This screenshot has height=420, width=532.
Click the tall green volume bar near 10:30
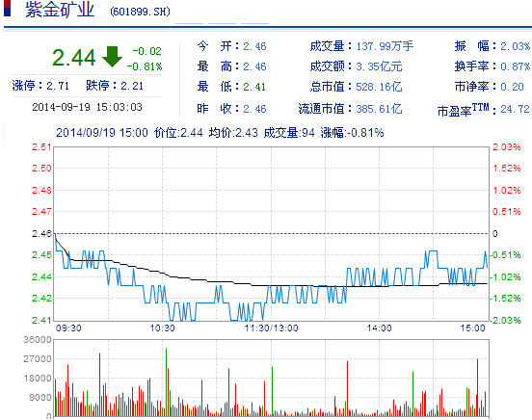click(x=166, y=382)
